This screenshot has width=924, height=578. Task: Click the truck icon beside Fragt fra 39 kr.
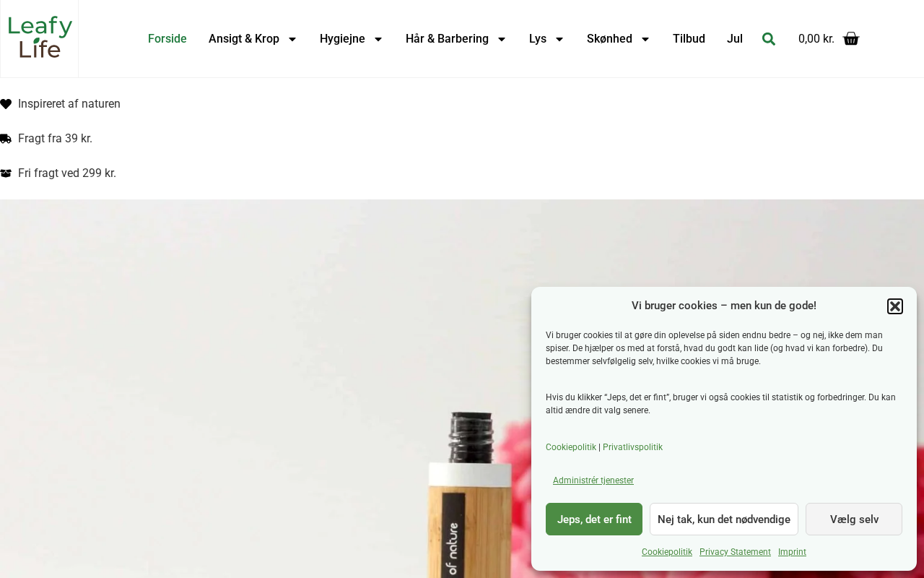point(6,139)
